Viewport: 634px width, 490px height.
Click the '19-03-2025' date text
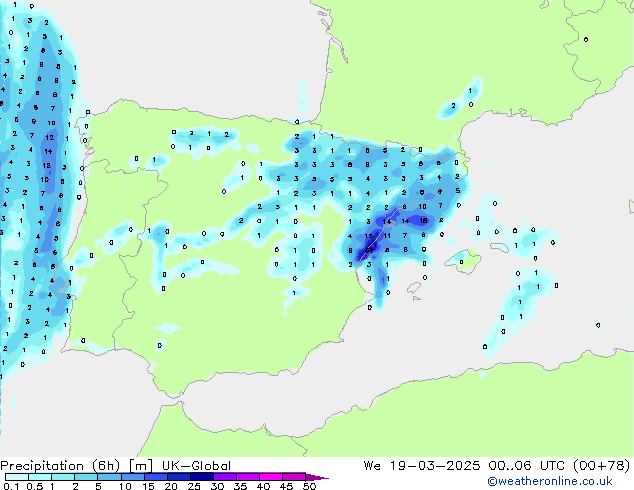click(435, 466)
